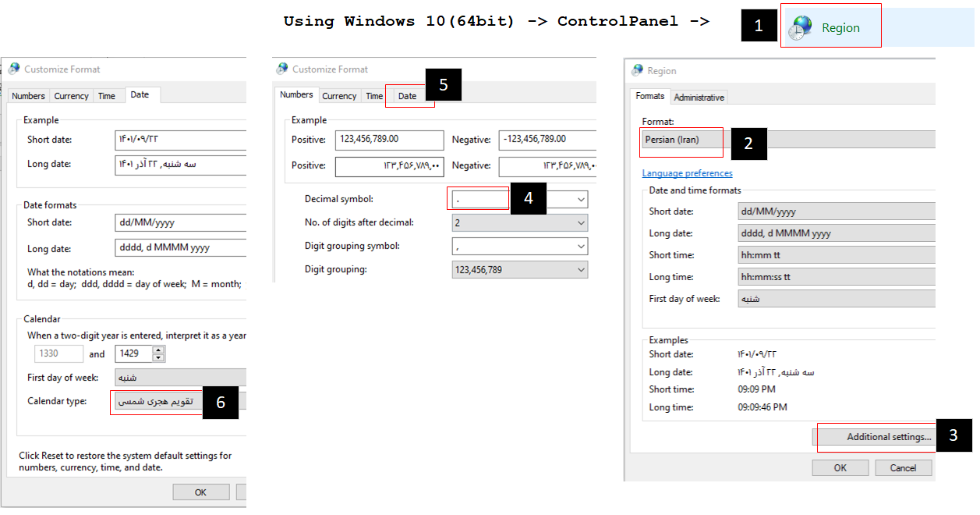The image size is (980, 515).
Task: Click title icon of leftmost Customize Format window
Action: click(x=14, y=69)
